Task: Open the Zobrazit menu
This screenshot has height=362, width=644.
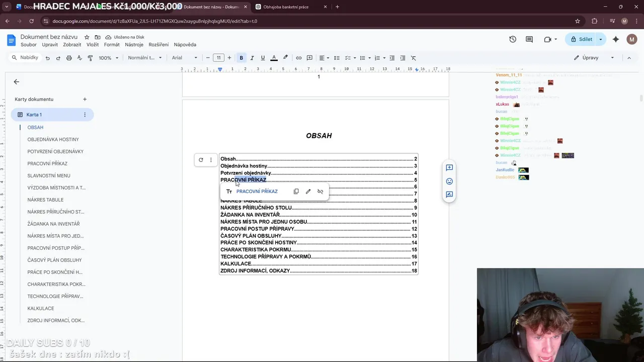Action: [72, 45]
